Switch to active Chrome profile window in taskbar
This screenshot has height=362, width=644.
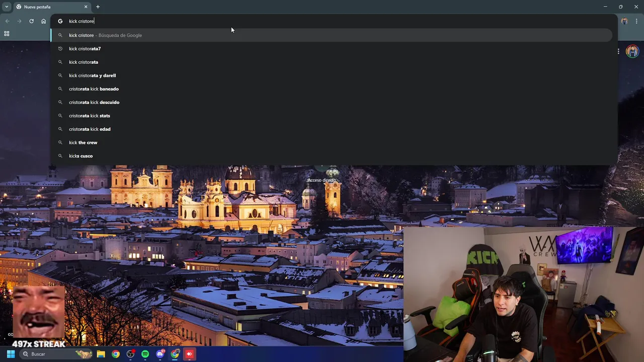pyautogui.click(x=175, y=354)
